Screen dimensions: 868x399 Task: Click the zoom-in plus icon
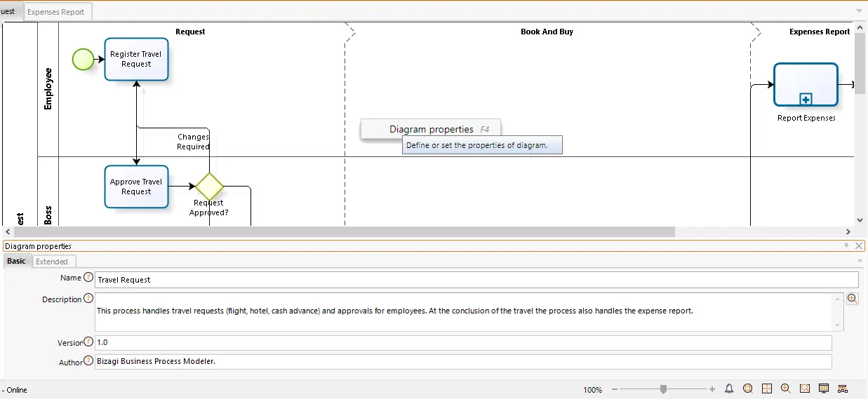[712, 389]
